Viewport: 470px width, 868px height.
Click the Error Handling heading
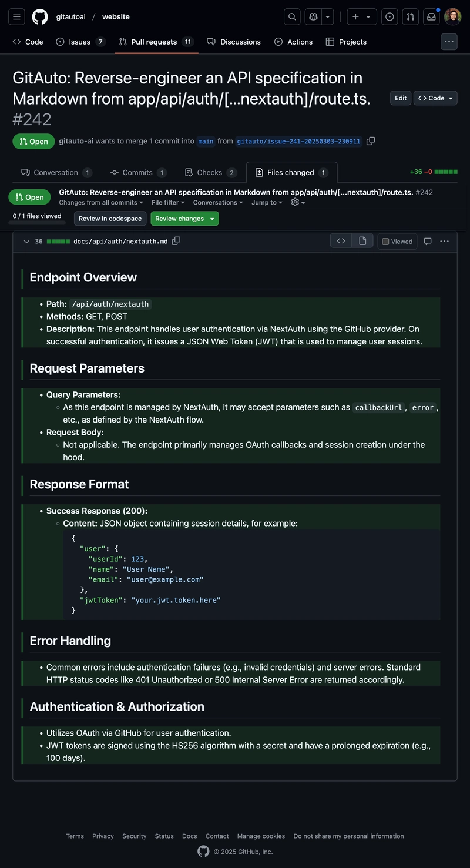point(70,641)
